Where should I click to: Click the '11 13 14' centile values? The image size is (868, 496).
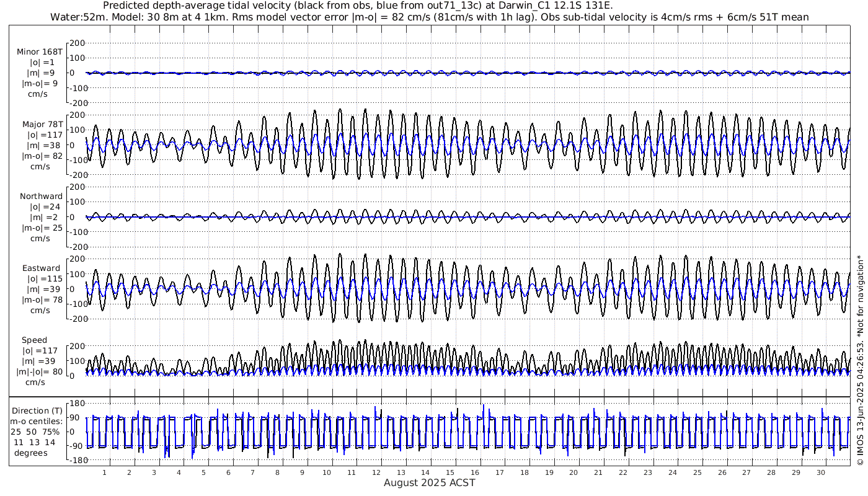pos(36,443)
